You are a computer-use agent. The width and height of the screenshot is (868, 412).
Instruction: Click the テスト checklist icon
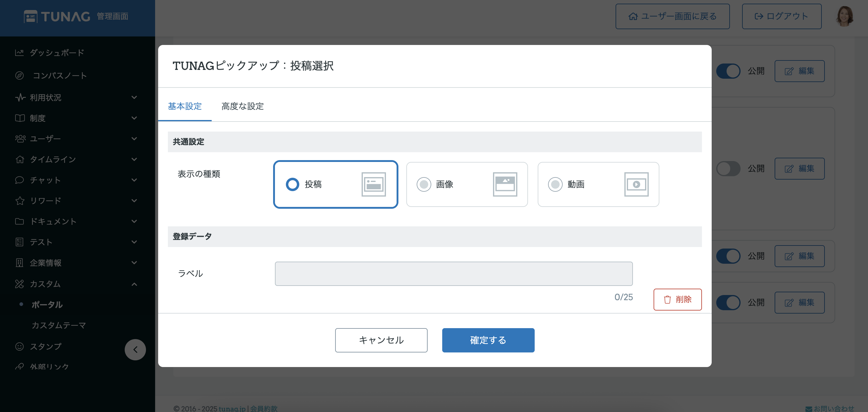tap(19, 242)
